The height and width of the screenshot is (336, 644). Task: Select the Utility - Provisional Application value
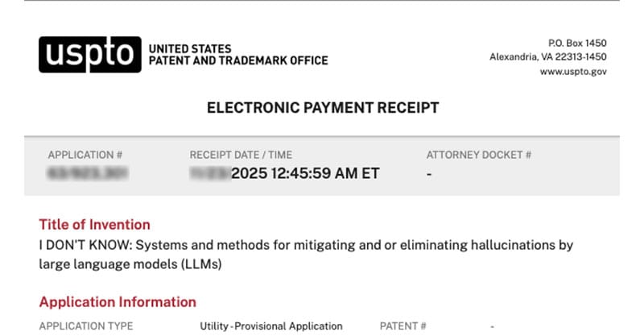click(271, 326)
